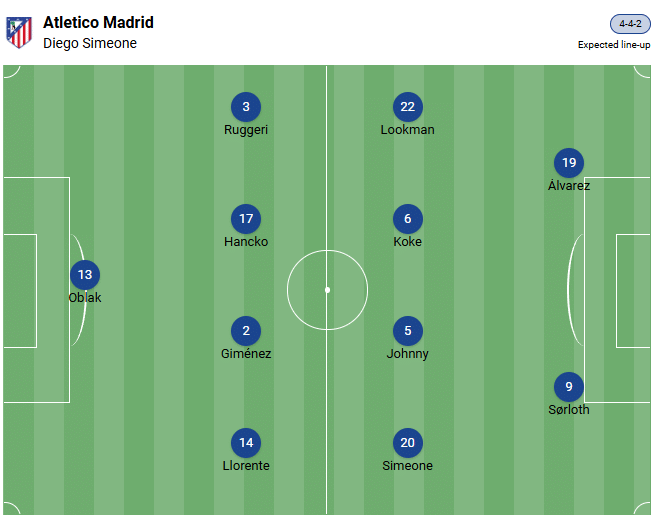Select Llorente's number 14 marker
Image resolution: width=654 pixels, height=518 pixels.
[246, 443]
